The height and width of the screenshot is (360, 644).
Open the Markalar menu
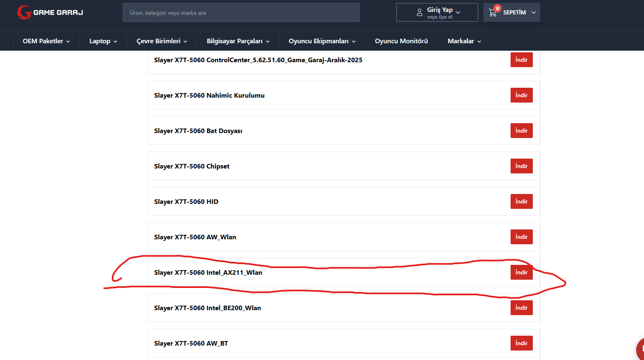point(464,41)
